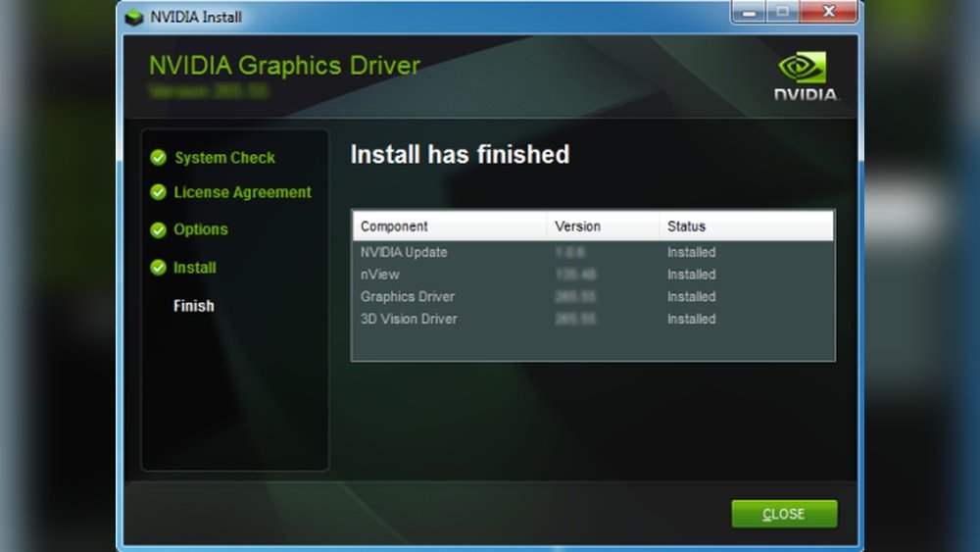Close the window with the red X
980x552 pixels.
(828, 12)
